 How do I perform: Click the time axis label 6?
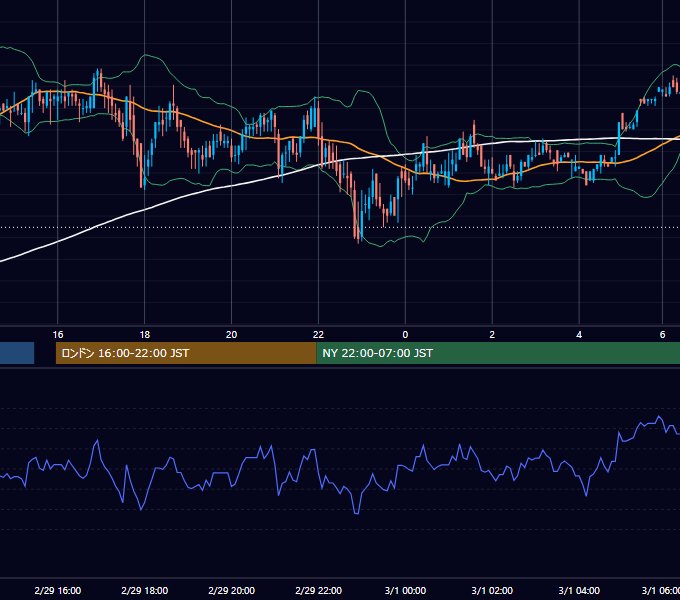click(662, 335)
